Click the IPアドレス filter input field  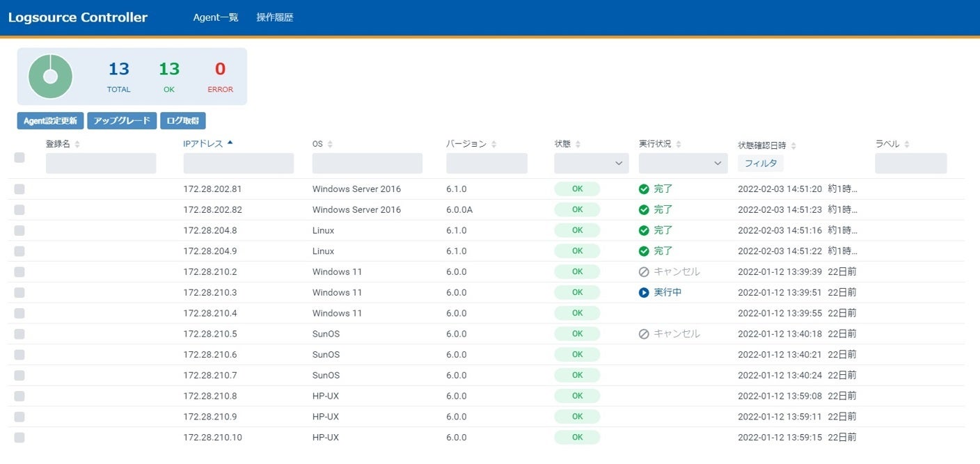238,163
